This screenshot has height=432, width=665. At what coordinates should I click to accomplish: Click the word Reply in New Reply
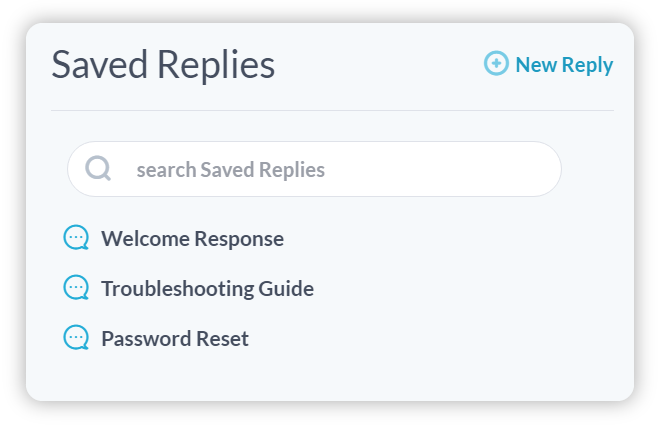click(588, 65)
